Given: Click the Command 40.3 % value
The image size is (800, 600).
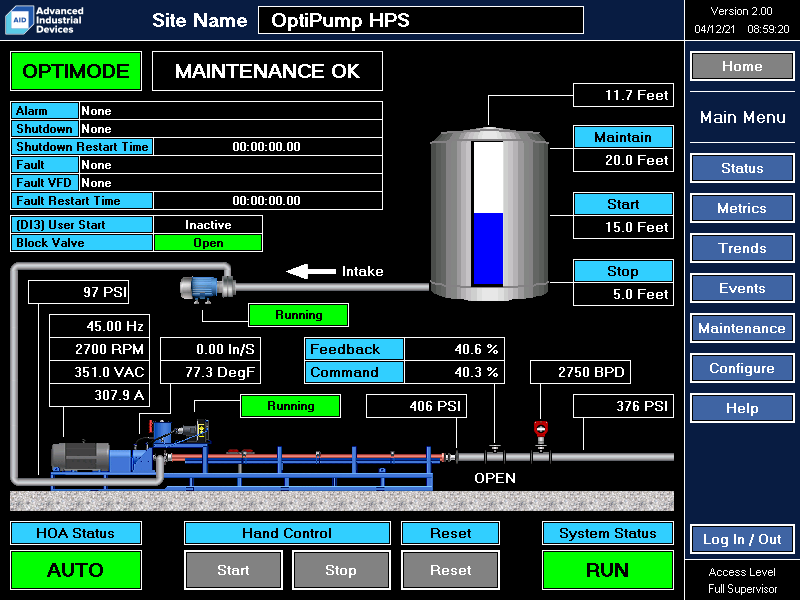Looking at the screenshot, I should coord(454,372).
